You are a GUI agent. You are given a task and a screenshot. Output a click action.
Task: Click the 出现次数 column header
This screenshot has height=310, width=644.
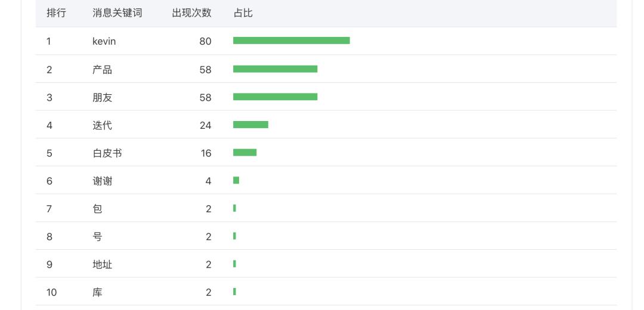tap(191, 13)
